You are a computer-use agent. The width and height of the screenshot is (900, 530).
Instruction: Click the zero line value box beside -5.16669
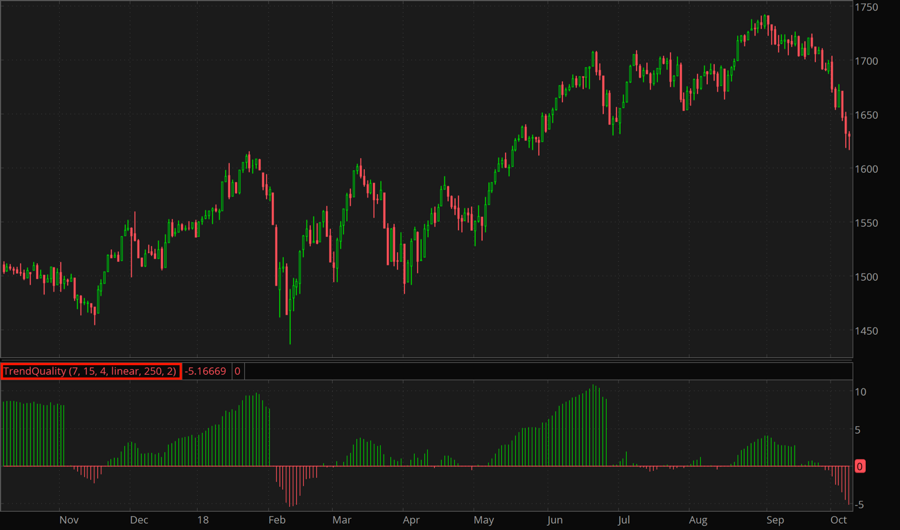point(237,371)
